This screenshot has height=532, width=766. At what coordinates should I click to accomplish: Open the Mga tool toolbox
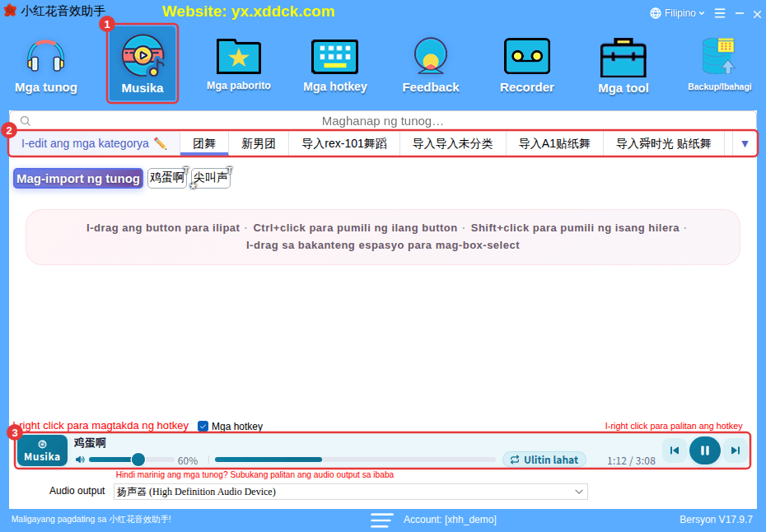coord(624,67)
